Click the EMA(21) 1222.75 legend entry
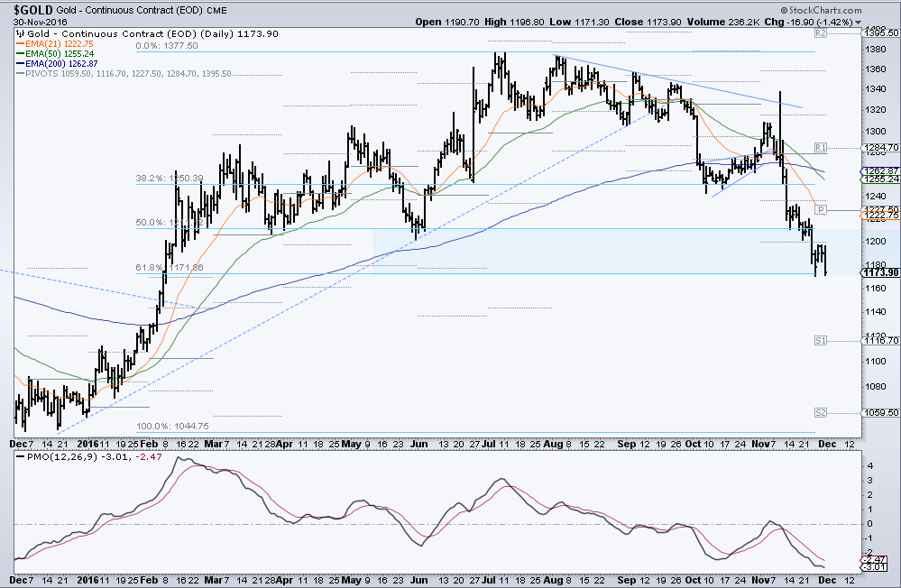Screen dimensions: 901x588 (x=55, y=43)
